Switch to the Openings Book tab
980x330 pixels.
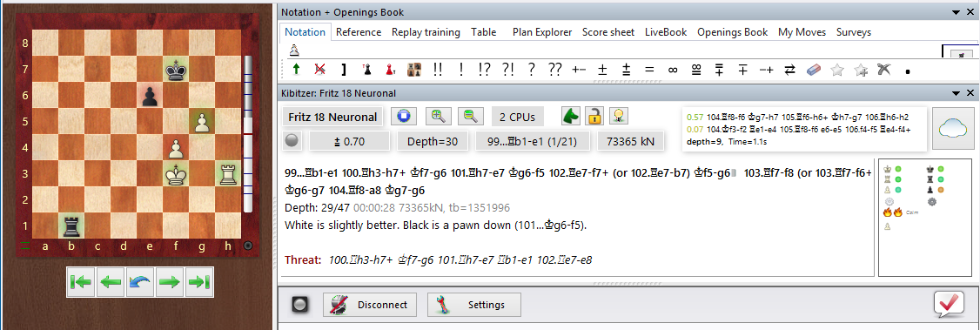[733, 32]
